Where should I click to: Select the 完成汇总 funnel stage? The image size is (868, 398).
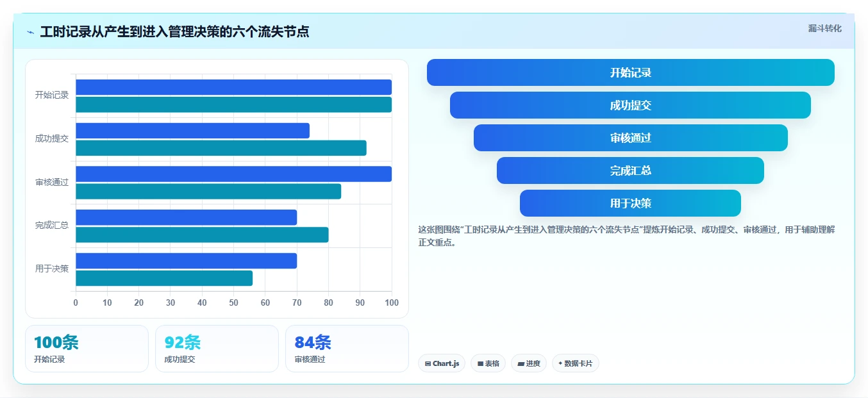[630, 170]
